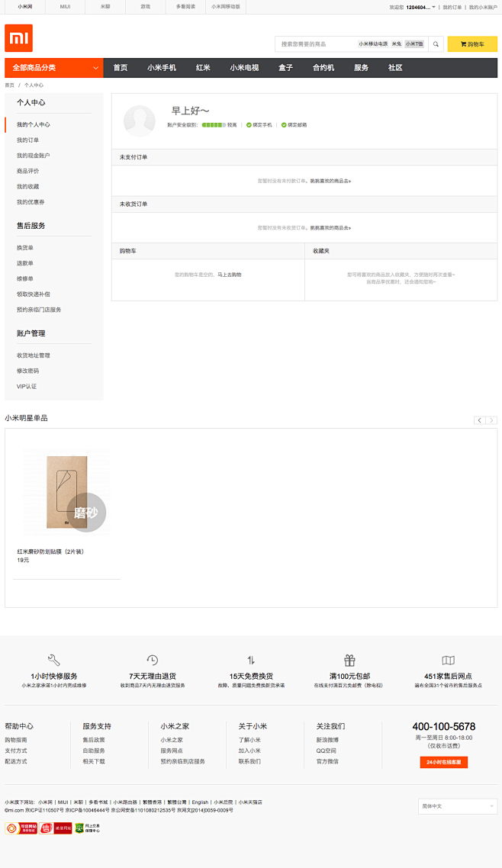Open 退款单 under 售后服务
This screenshot has width=502, height=868.
[25, 263]
